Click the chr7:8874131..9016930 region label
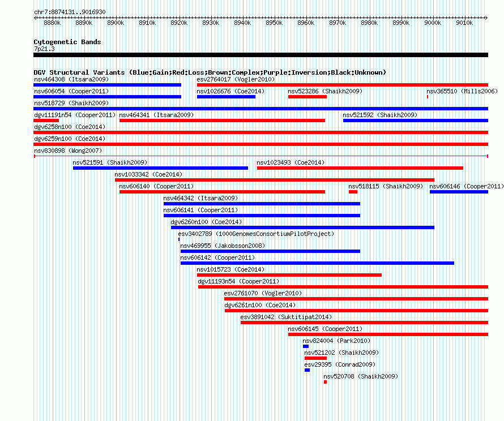The height and width of the screenshot is (421, 504). [70, 12]
